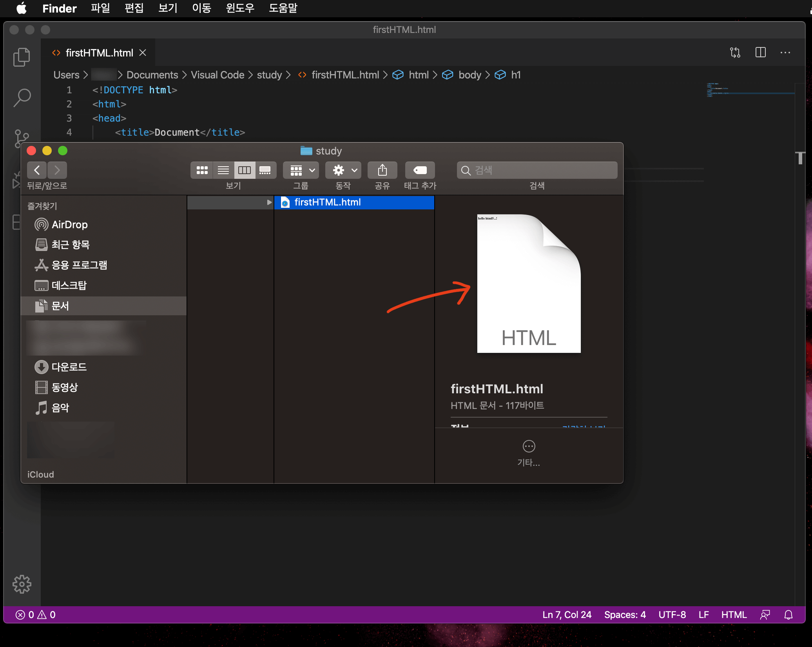Open the 파일 menu in menu bar
Image resolution: width=812 pixels, height=647 pixels.
click(100, 8)
